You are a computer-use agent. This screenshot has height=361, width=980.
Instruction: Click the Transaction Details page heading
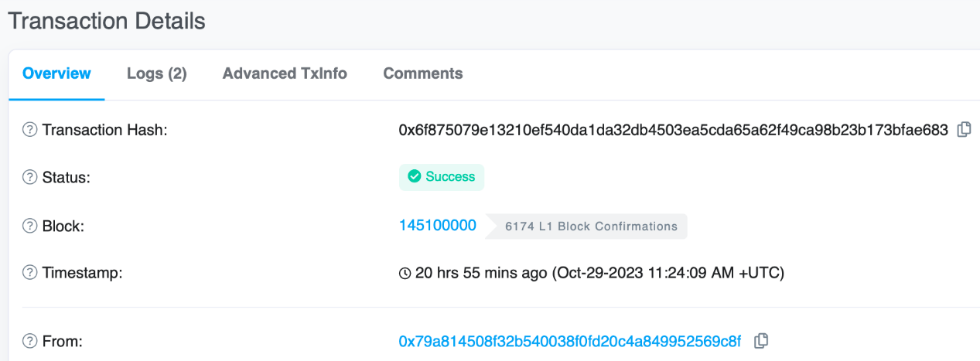[107, 21]
